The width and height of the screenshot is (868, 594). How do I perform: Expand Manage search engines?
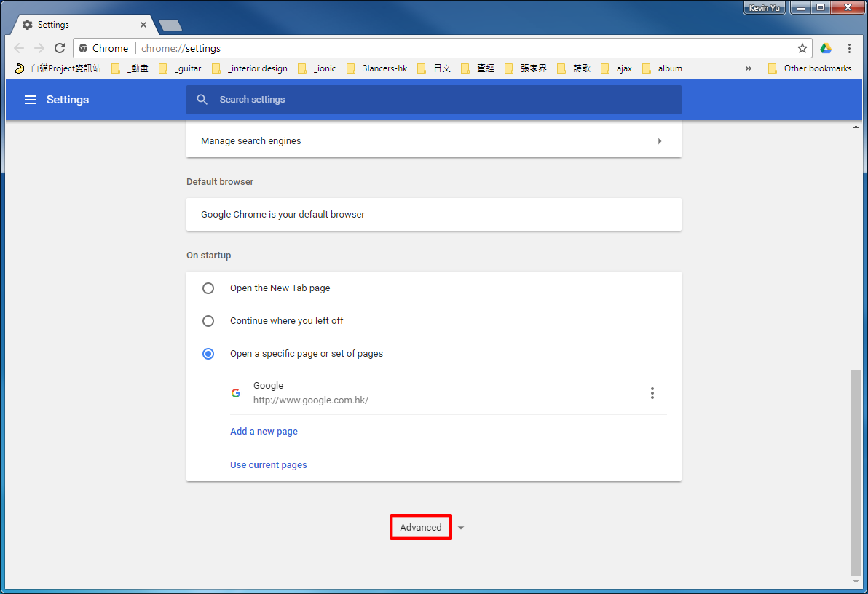434,141
